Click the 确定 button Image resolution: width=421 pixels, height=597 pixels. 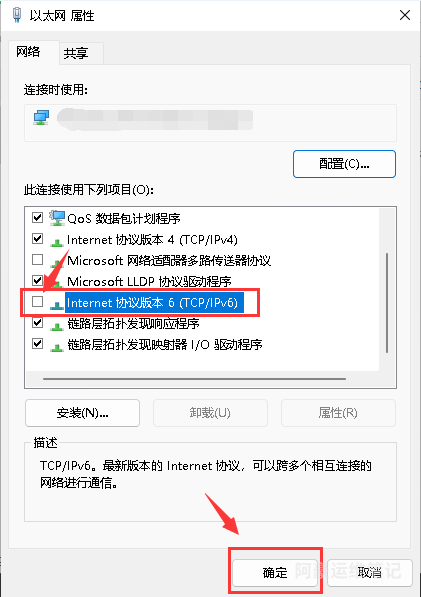[x=275, y=572]
